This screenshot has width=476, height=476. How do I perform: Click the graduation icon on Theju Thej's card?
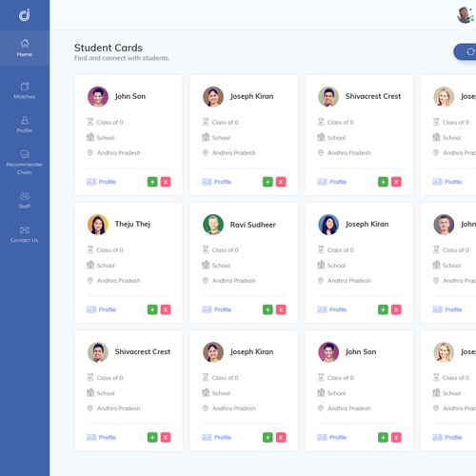(90, 249)
